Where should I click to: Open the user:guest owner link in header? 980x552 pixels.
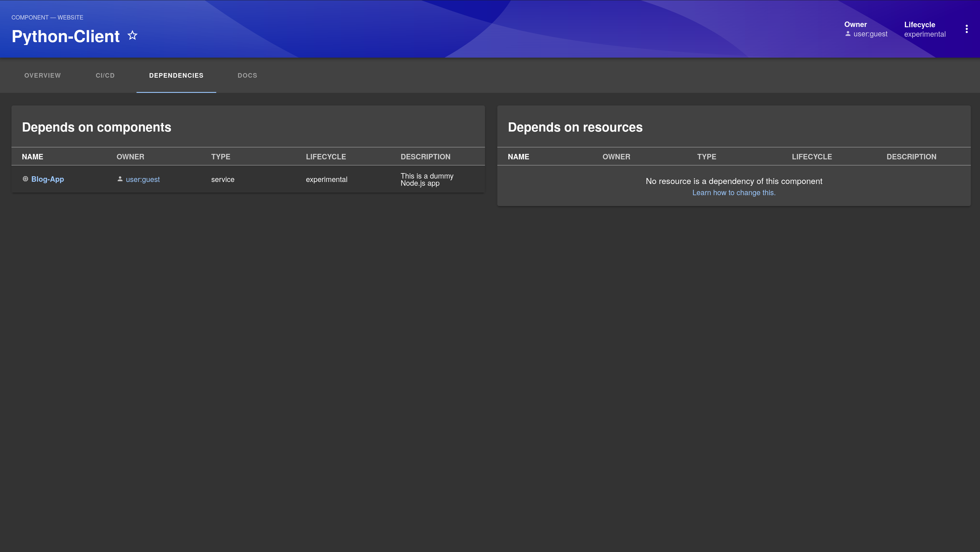[x=870, y=34]
